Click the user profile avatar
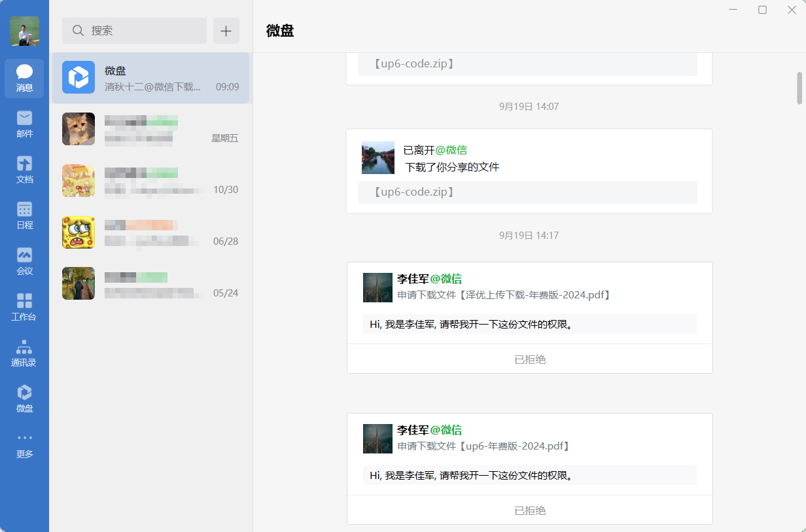806x532 pixels. (24, 31)
